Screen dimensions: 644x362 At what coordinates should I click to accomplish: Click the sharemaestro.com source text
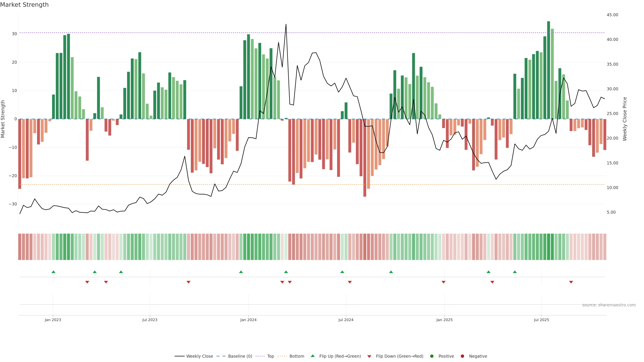pyautogui.click(x=609, y=305)
